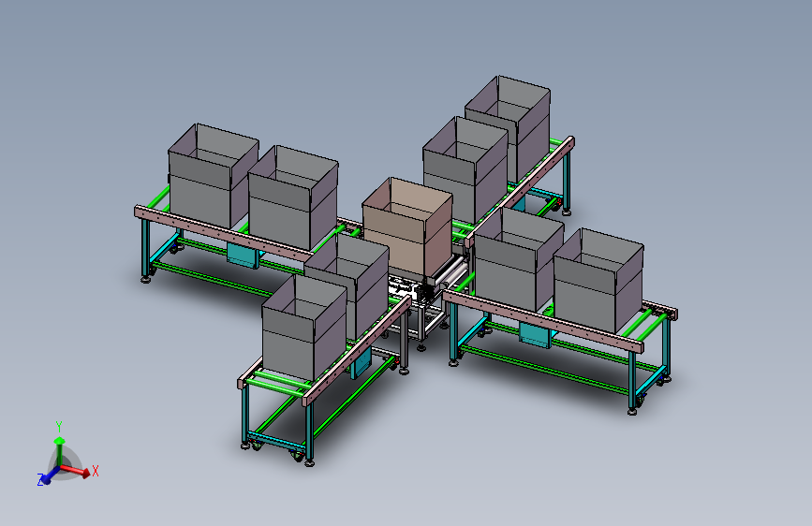Select the far-left gray carton on the left conveyor

pos(213,176)
